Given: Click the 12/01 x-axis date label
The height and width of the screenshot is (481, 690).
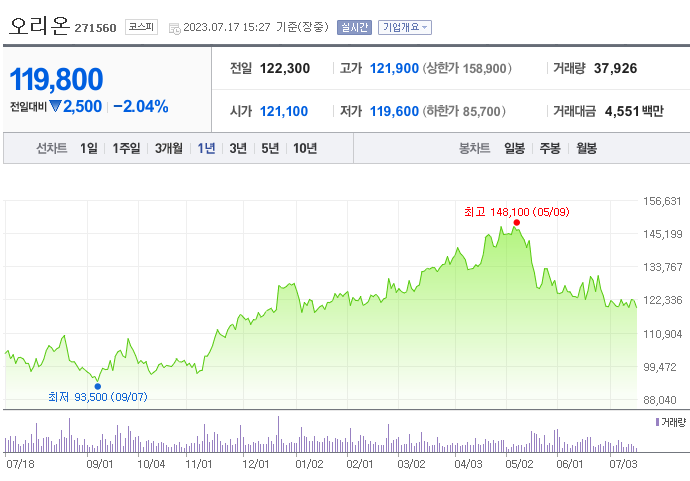Looking at the screenshot, I should point(256,464).
